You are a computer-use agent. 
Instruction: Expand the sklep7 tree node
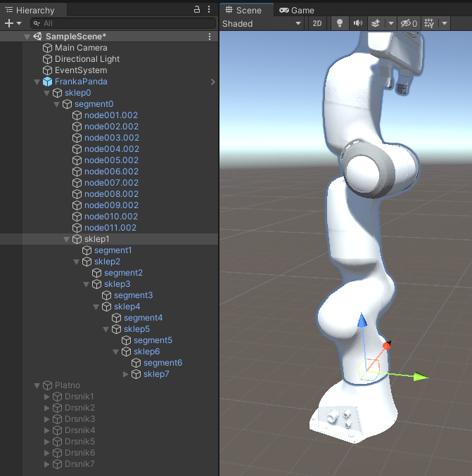(127, 374)
